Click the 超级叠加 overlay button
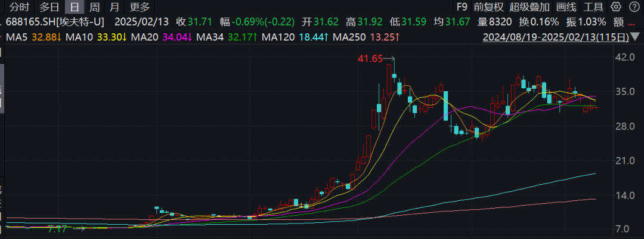 529,7
